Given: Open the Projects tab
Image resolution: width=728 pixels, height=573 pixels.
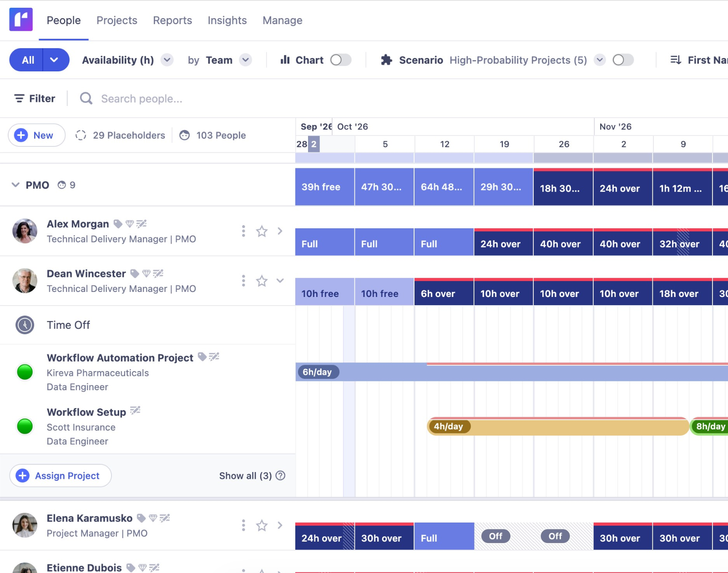Looking at the screenshot, I should 117,20.
